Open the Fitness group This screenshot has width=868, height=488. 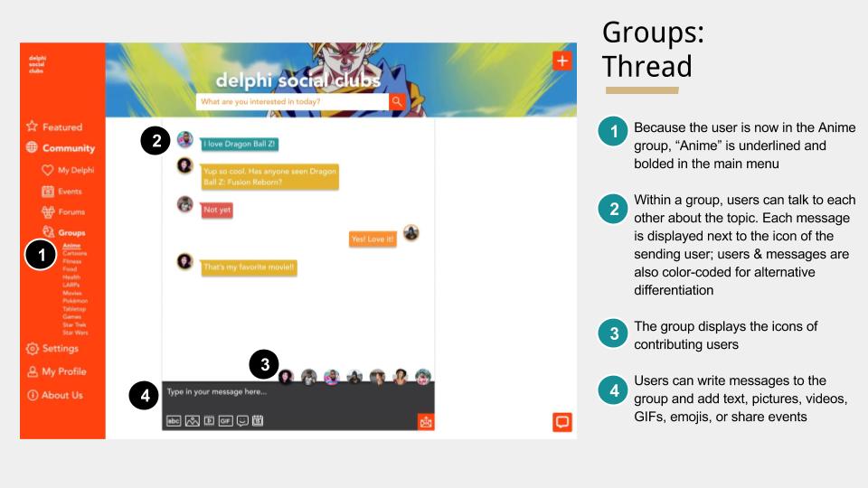click(72, 261)
